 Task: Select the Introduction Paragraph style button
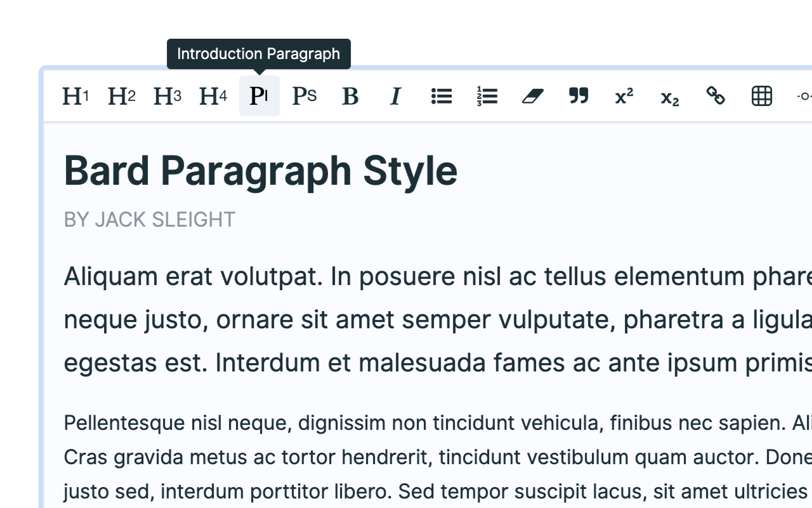(x=259, y=96)
